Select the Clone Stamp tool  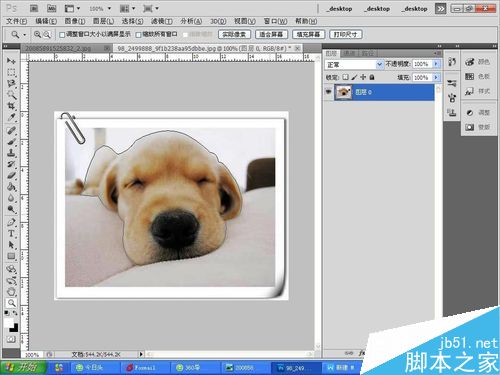(11, 153)
